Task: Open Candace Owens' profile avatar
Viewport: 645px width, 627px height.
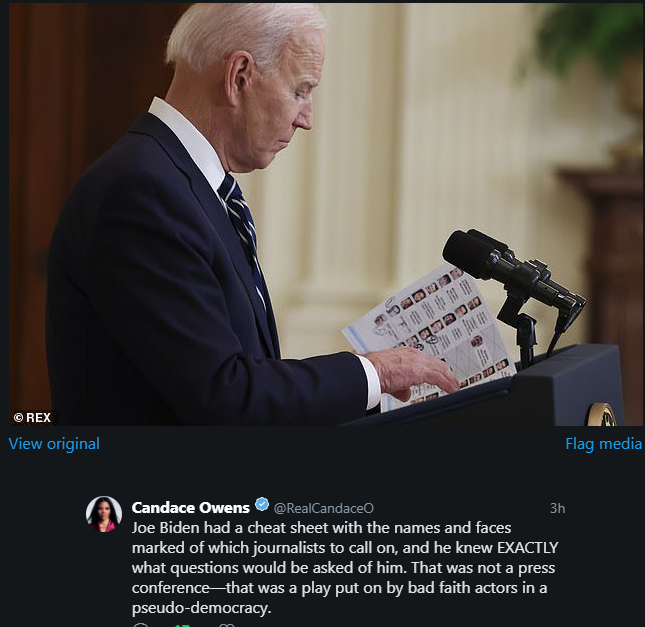Action: pos(104,514)
